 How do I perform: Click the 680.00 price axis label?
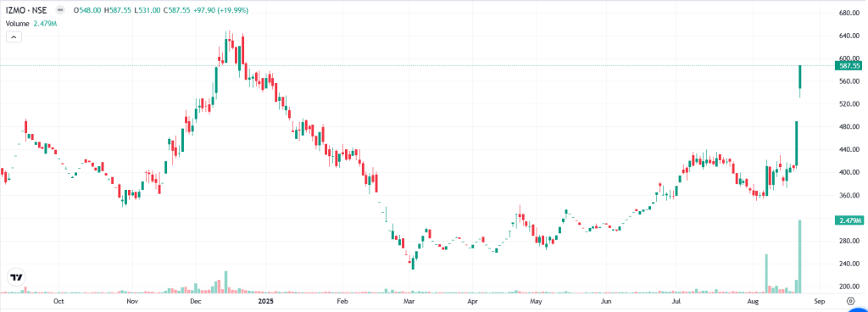click(849, 13)
